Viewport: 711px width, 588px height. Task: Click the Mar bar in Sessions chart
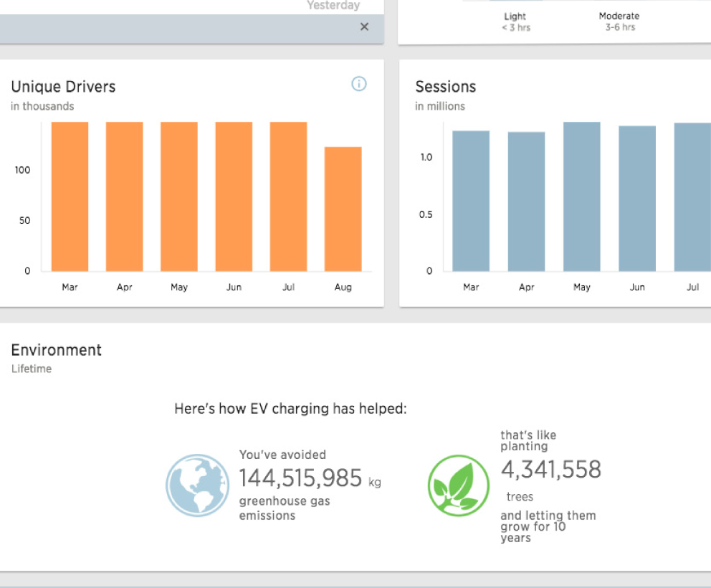(471, 201)
